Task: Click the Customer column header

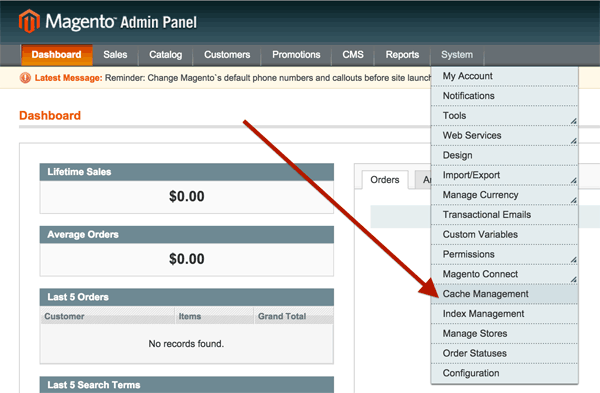Action: (x=108, y=316)
